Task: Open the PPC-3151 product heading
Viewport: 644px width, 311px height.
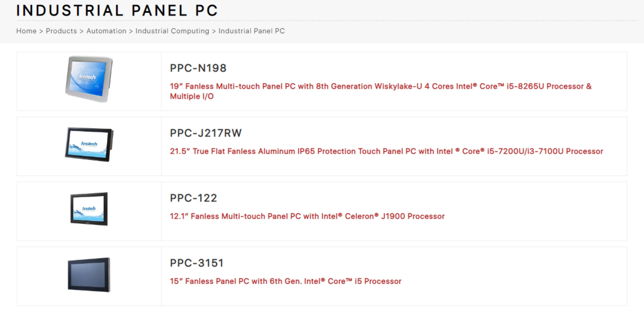Action: click(197, 263)
